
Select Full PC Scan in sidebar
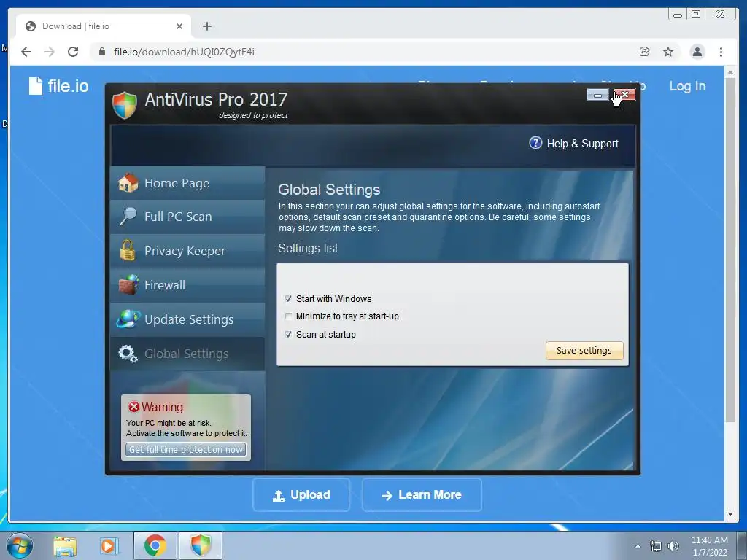(187, 217)
